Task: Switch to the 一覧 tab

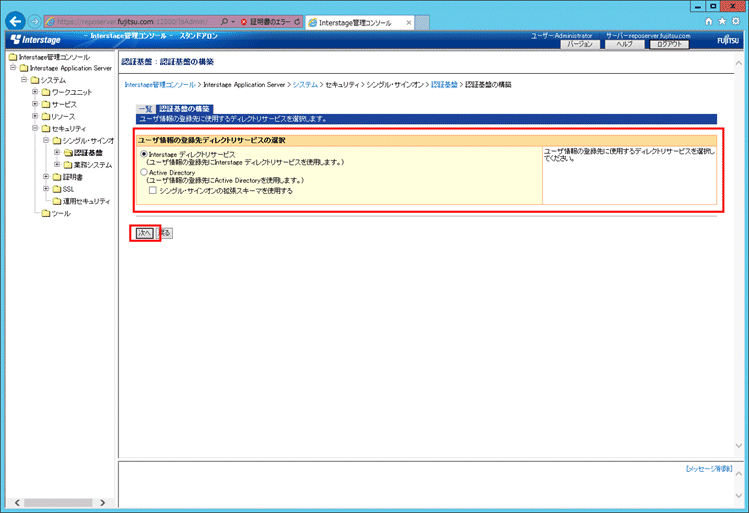Action: [145, 109]
